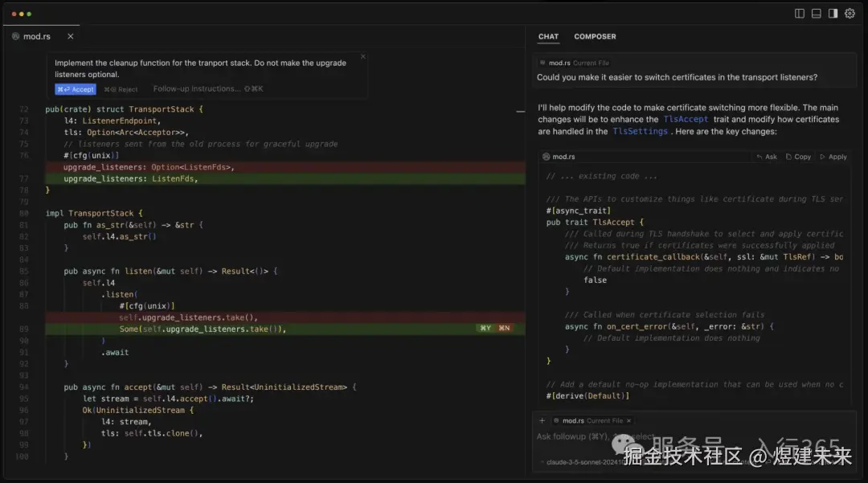Open mod.rs from the code block header

[559, 158]
